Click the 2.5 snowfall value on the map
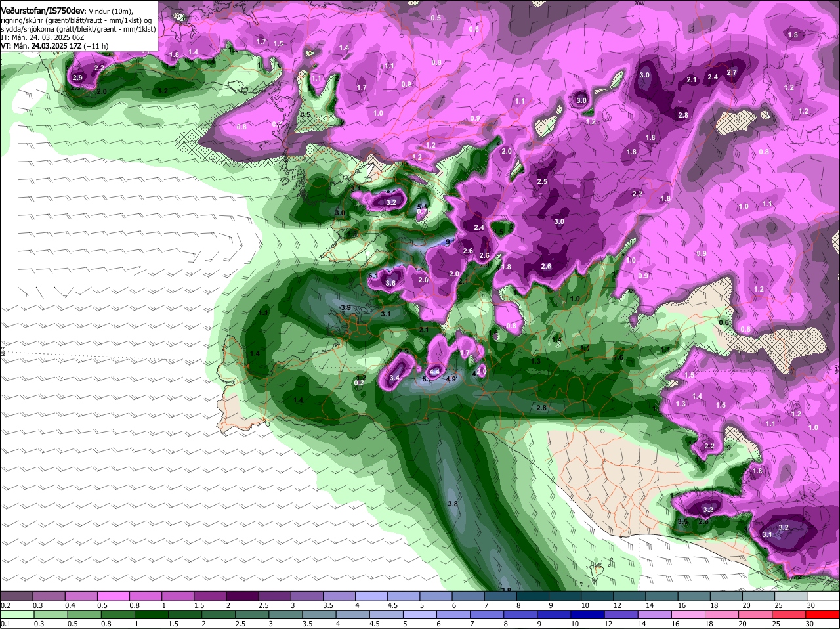The image size is (840, 629). (542, 182)
